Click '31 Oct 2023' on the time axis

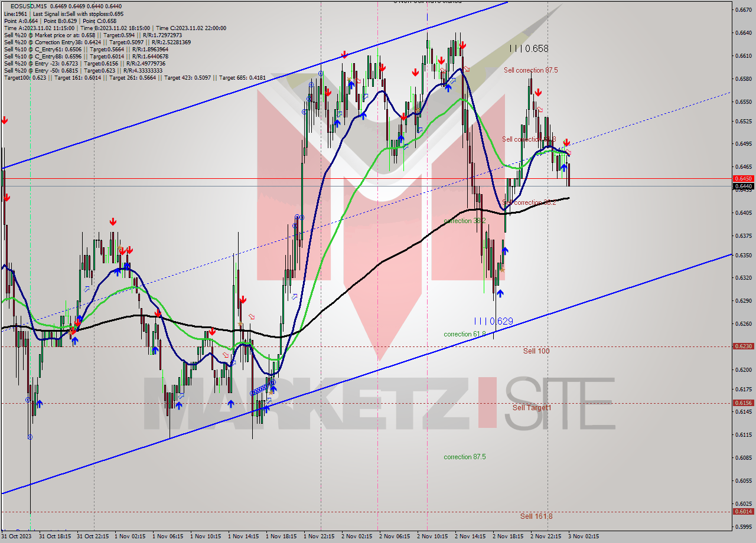click(x=17, y=537)
